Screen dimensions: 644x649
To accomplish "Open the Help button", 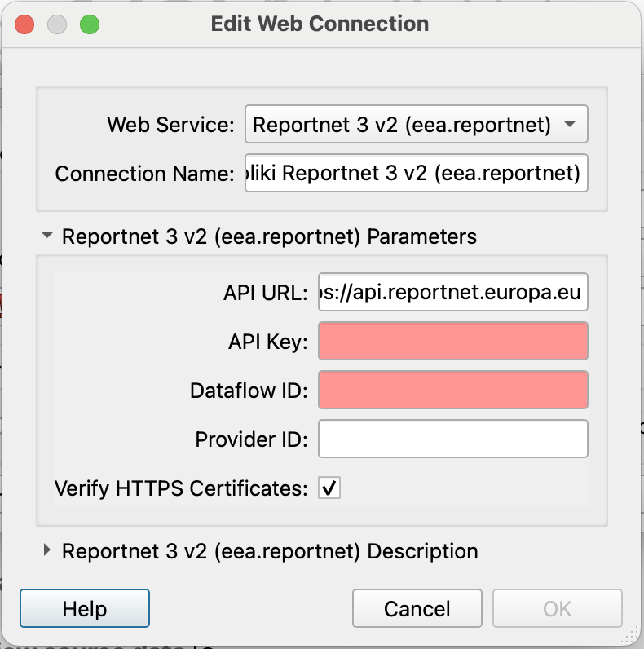I will [85, 608].
